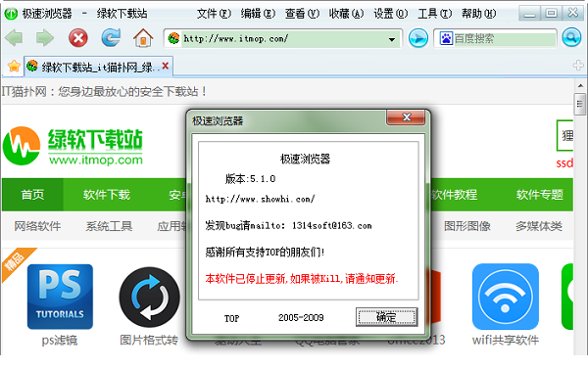Click the 极速浏览器 logo in title bar
This screenshot has height=369, width=588.
click(11, 14)
